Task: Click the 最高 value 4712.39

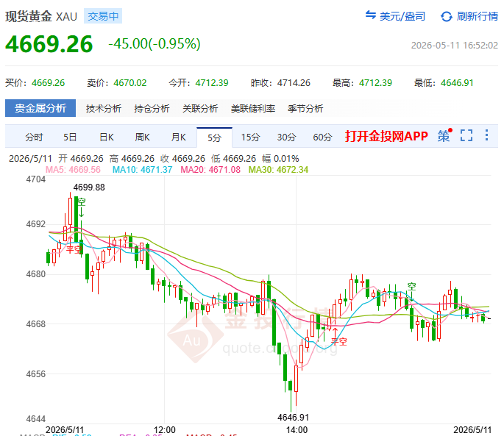Action: pos(375,83)
